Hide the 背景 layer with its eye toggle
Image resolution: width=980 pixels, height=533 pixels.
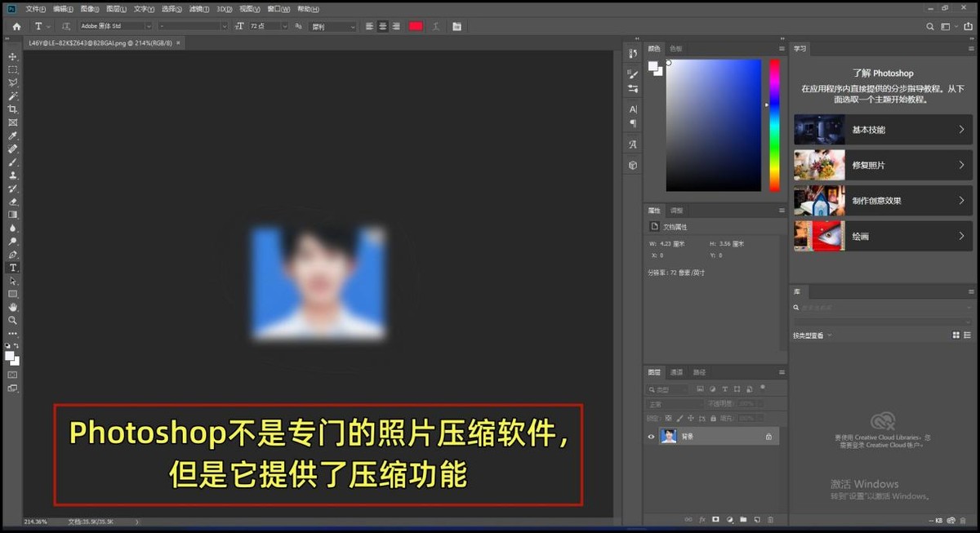click(x=651, y=437)
